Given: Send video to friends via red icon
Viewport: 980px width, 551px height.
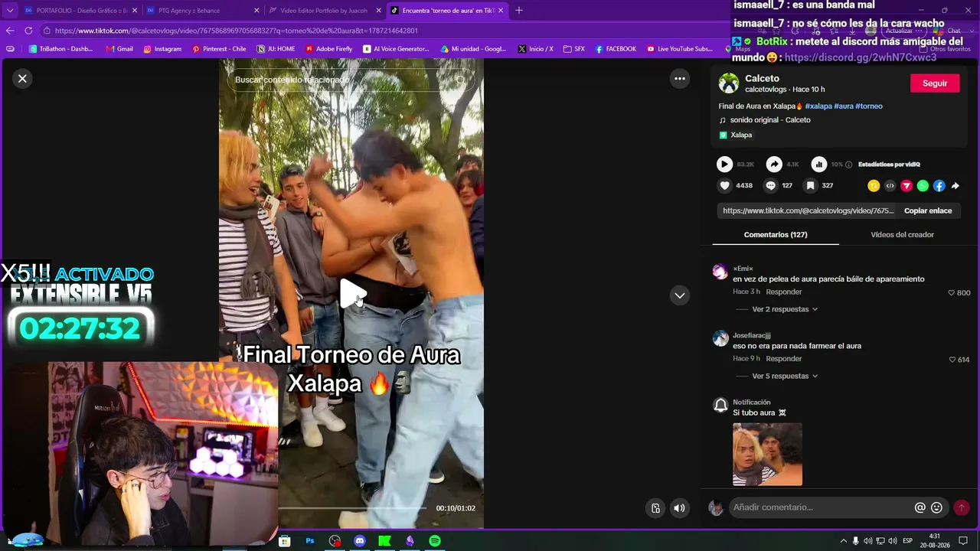Looking at the screenshot, I should click(906, 186).
